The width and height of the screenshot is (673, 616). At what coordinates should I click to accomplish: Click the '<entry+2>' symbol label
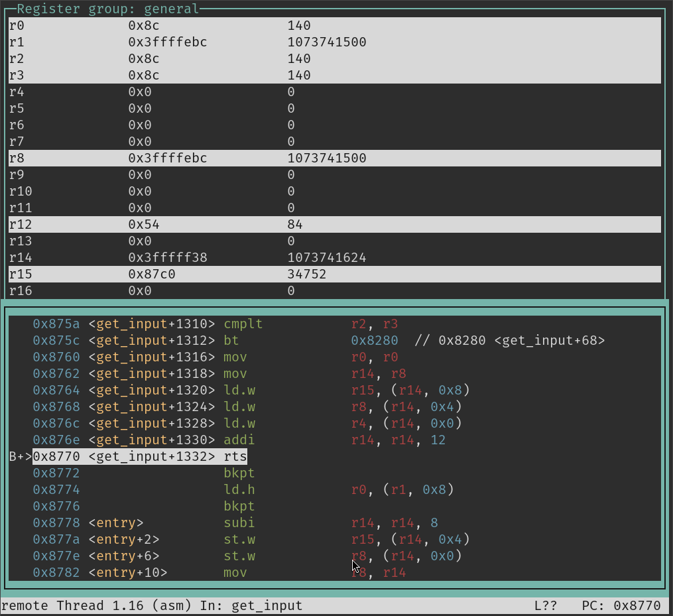click(x=123, y=540)
